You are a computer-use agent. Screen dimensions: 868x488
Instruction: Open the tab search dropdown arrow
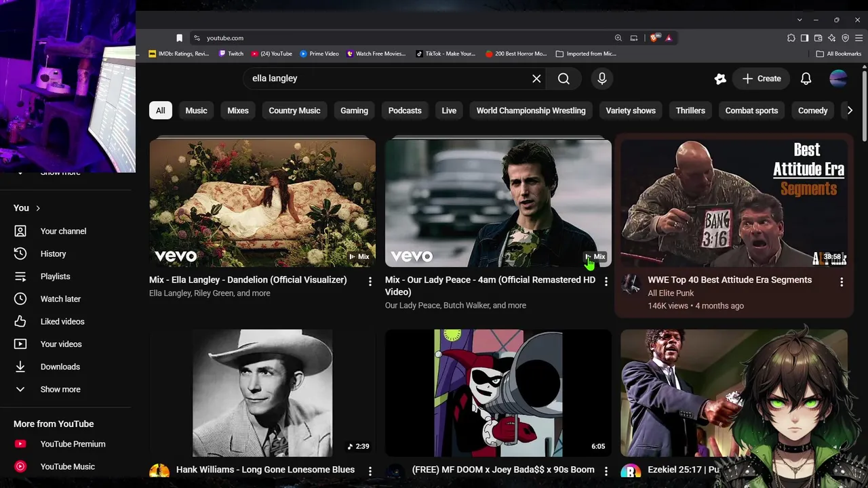point(800,20)
